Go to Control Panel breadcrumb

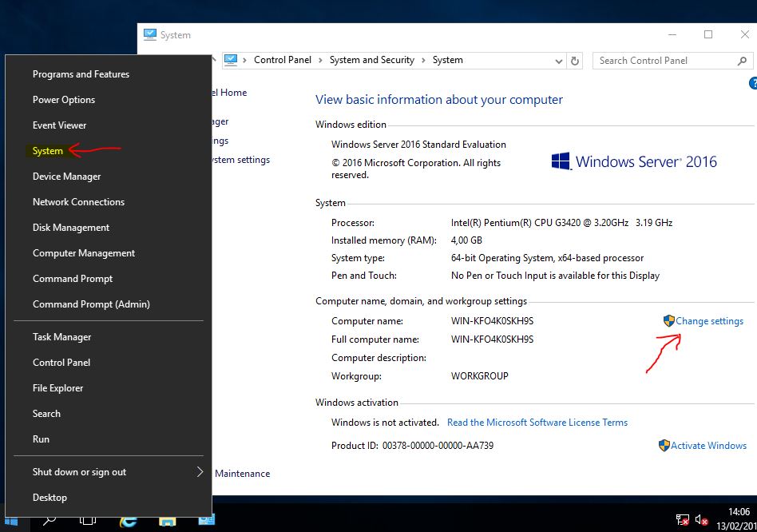[283, 60]
